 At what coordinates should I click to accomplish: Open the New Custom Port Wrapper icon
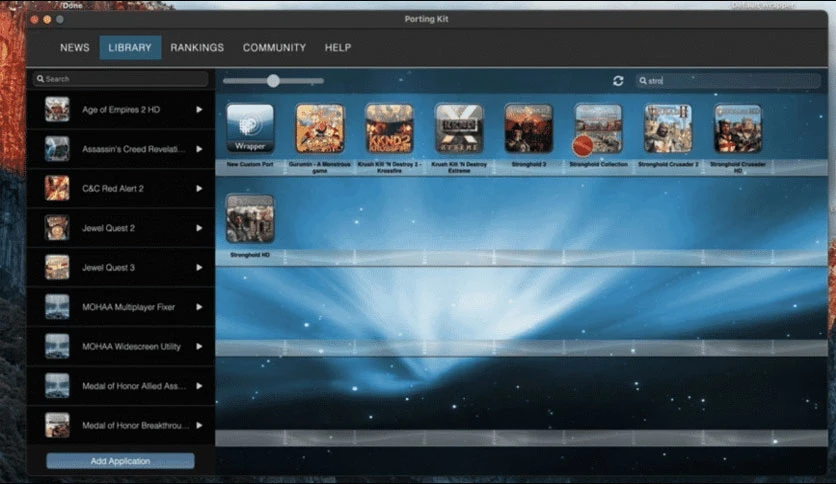[250, 128]
